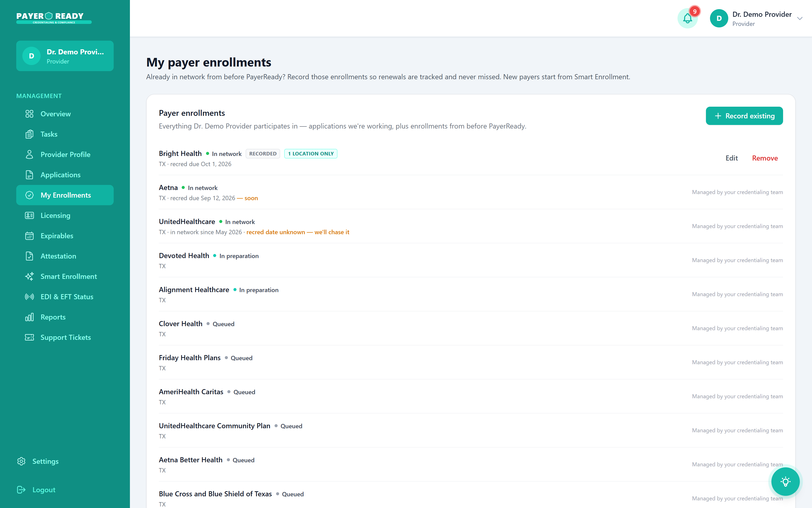This screenshot has width=812, height=508.
Task: Click the Devoted Health row title
Action: pyautogui.click(x=184, y=256)
